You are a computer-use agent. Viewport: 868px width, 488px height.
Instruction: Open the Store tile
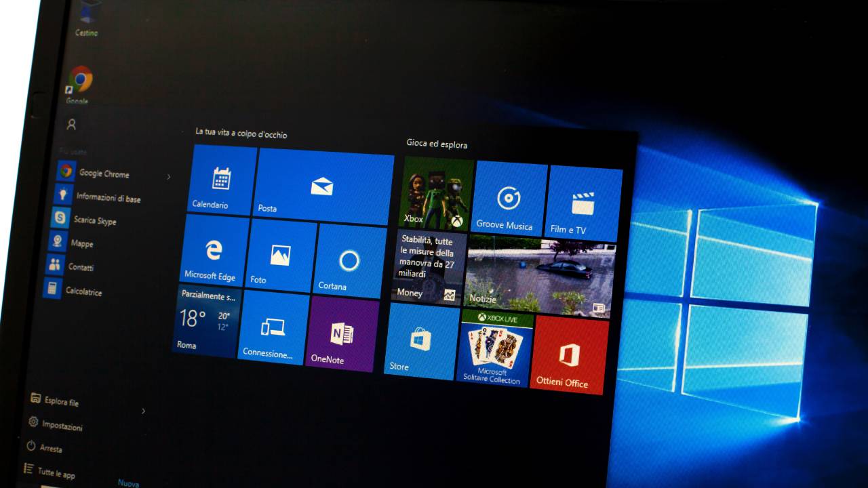(421, 341)
